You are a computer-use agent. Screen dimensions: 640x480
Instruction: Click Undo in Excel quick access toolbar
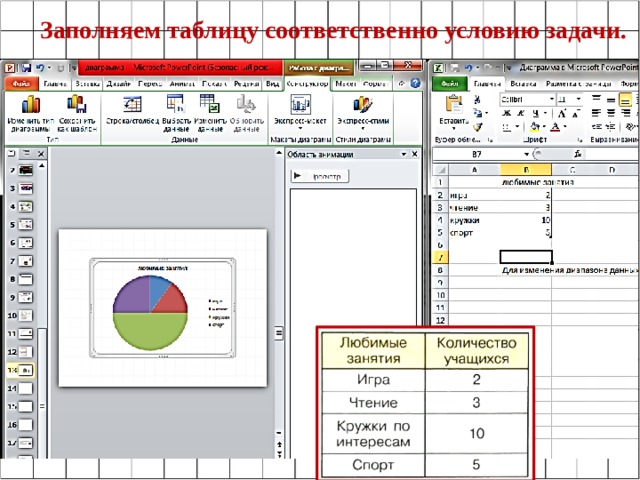(x=468, y=68)
